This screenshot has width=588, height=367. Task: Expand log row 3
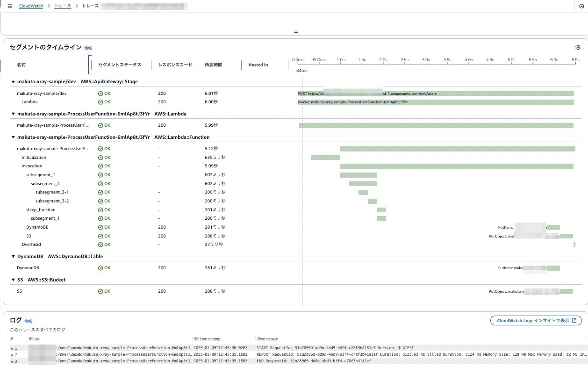click(x=12, y=361)
